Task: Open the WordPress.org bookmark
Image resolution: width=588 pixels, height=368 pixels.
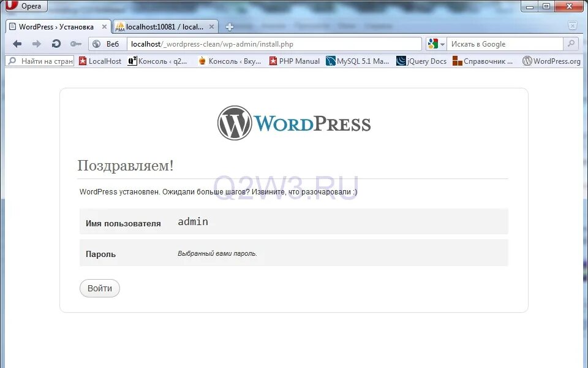Action: pos(552,61)
